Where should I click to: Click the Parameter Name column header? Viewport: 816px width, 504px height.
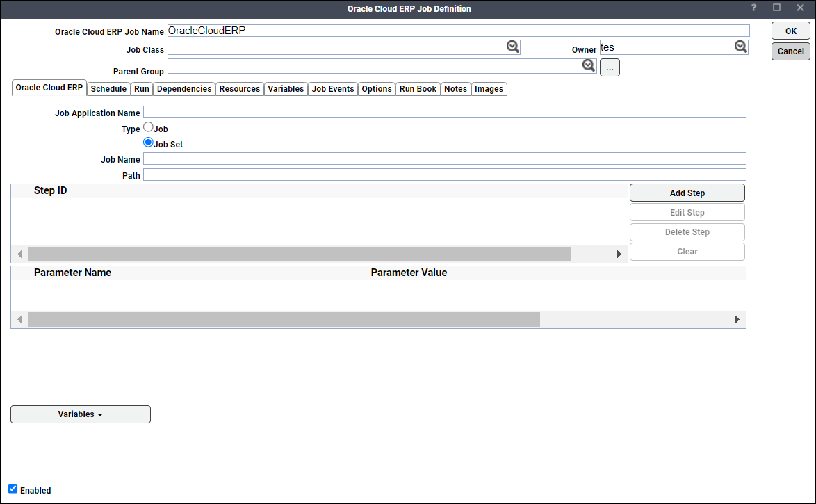point(199,273)
